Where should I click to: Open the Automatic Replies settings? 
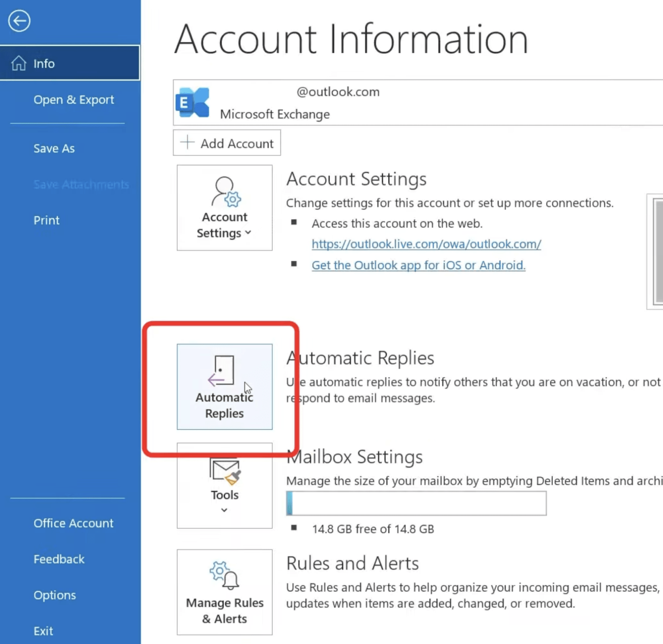[224, 386]
